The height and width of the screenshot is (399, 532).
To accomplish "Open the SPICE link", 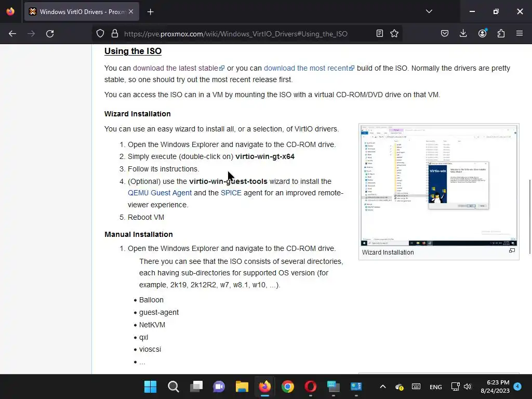I will 231,193.
